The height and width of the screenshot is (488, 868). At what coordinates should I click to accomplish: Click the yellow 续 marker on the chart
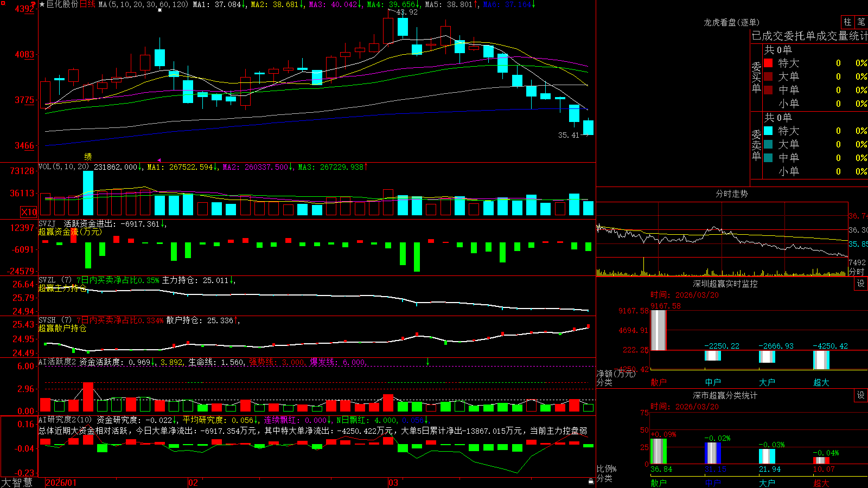(x=88, y=156)
